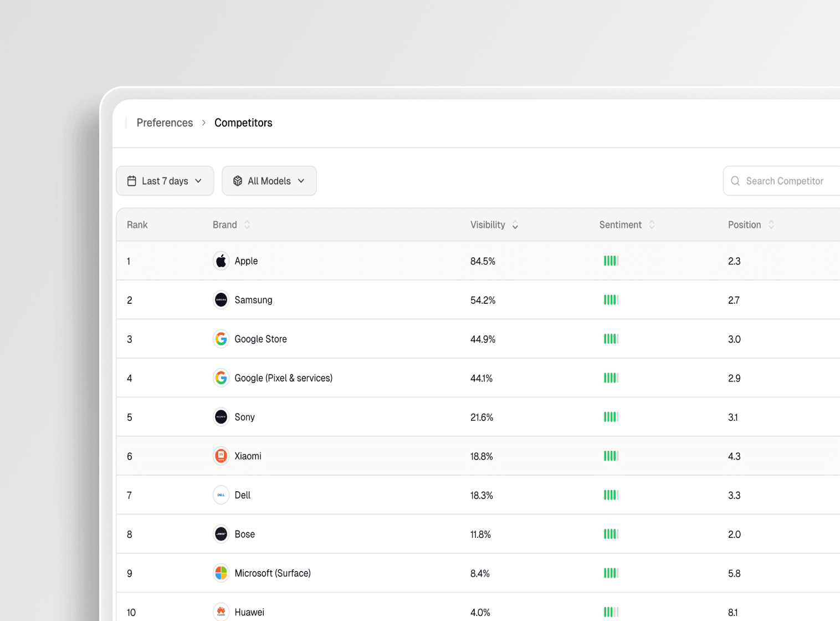
Task: Open the All Models dropdown
Action: (269, 180)
